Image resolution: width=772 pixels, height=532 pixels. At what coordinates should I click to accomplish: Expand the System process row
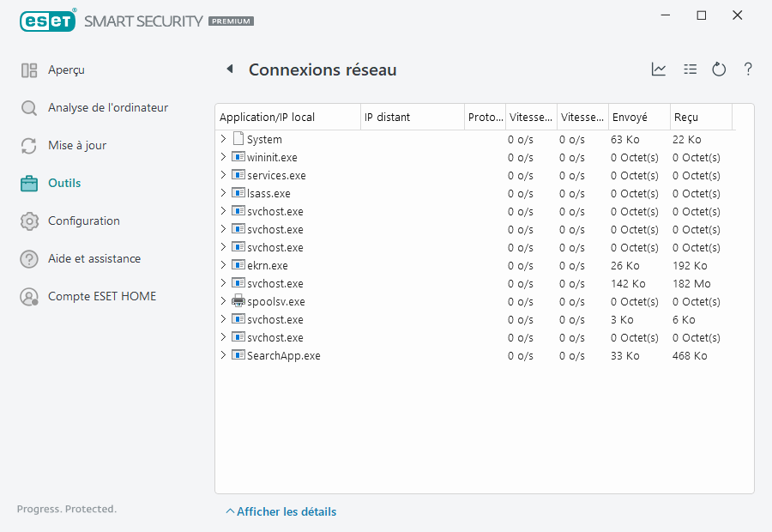(x=223, y=139)
